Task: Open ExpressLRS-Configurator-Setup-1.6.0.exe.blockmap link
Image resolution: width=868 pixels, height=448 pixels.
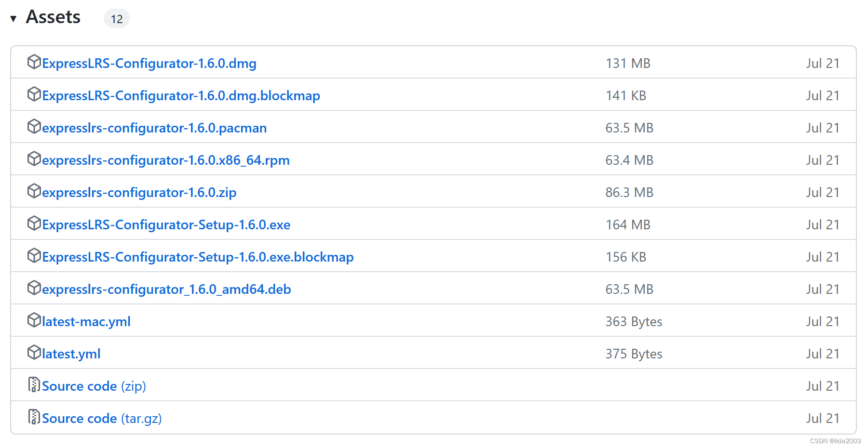Action: click(198, 257)
